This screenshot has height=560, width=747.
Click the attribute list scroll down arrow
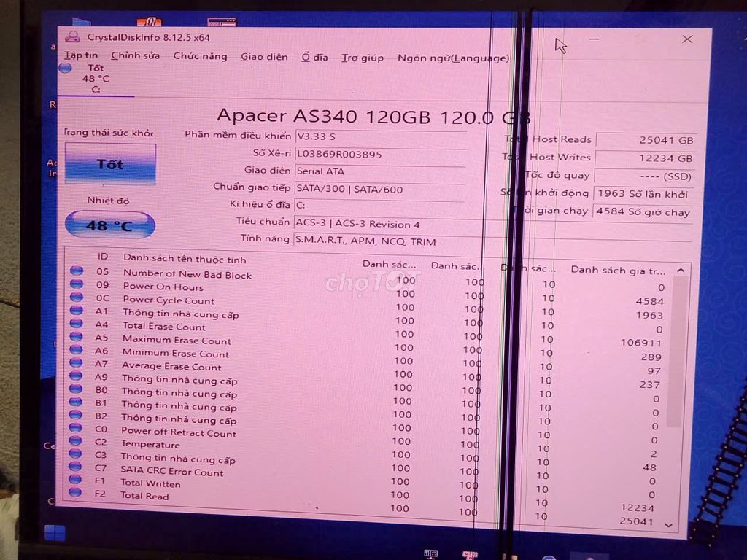pos(668,525)
